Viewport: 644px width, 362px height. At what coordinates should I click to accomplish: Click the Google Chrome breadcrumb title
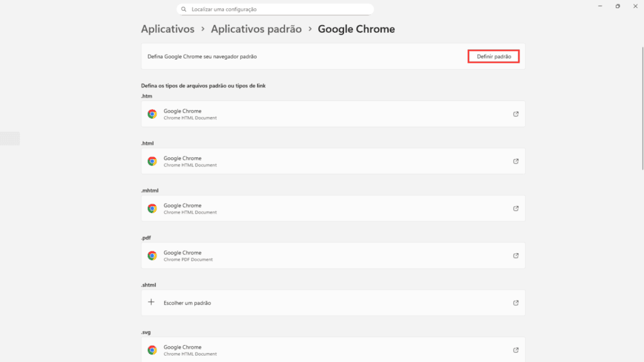tap(356, 29)
